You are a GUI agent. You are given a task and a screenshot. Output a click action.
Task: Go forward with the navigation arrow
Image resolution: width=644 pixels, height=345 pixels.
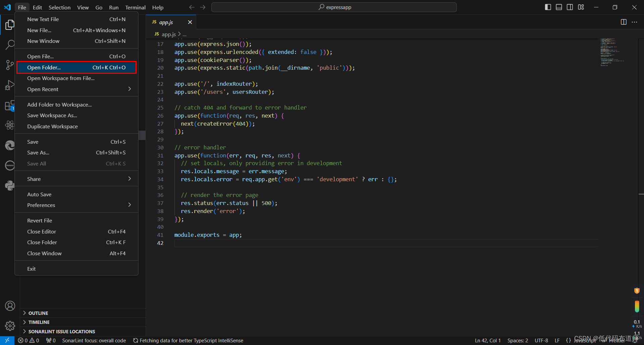point(203,7)
